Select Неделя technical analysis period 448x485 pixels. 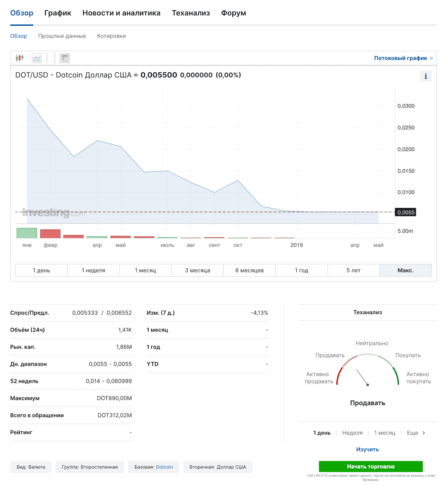click(x=352, y=433)
